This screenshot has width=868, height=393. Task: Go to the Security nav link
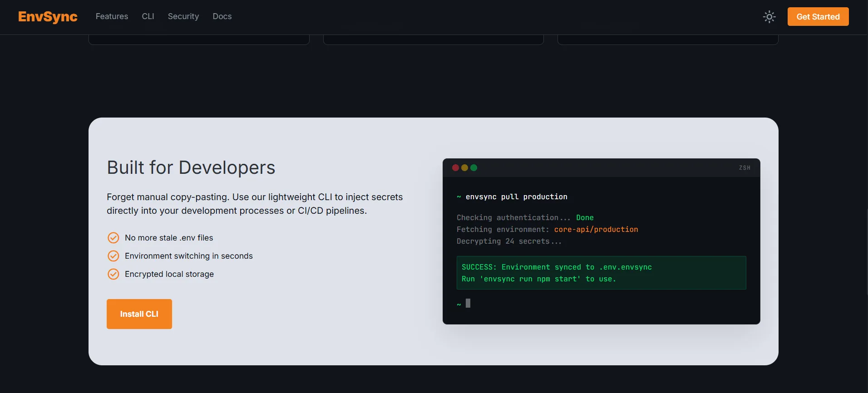click(183, 16)
